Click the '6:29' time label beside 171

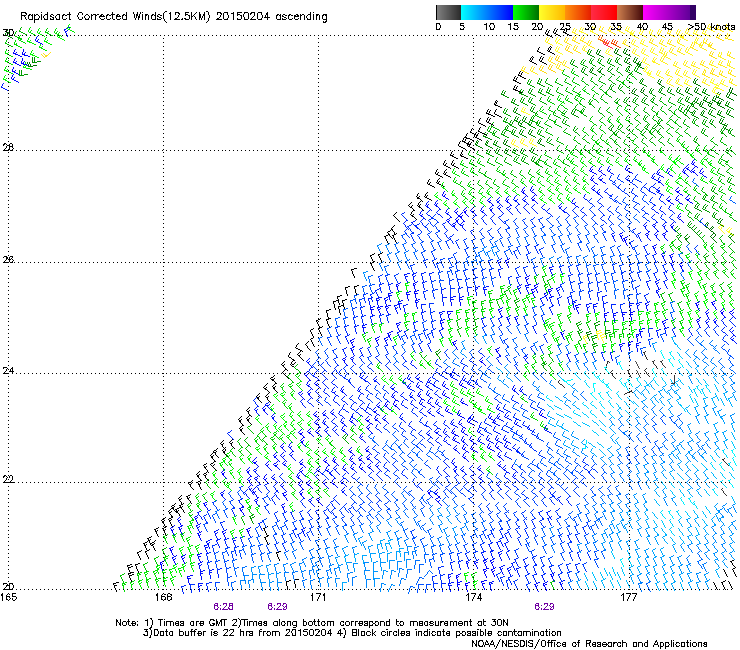pyautogui.click(x=277, y=607)
